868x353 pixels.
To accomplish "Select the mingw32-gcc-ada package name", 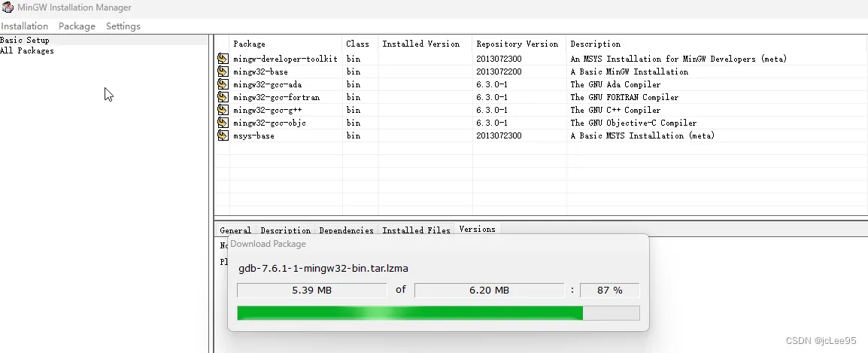I will (x=267, y=84).
